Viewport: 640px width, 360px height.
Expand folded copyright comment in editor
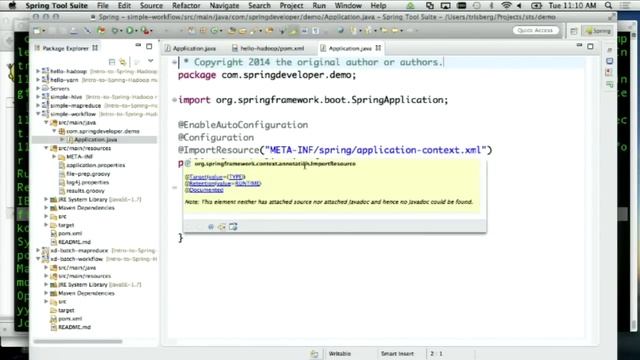point(174,62)
